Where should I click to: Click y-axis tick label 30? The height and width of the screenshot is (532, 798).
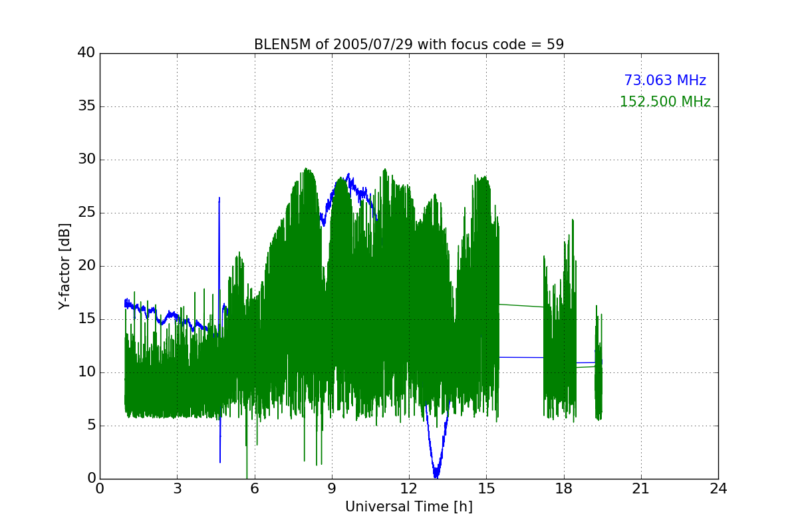(86, 160)
